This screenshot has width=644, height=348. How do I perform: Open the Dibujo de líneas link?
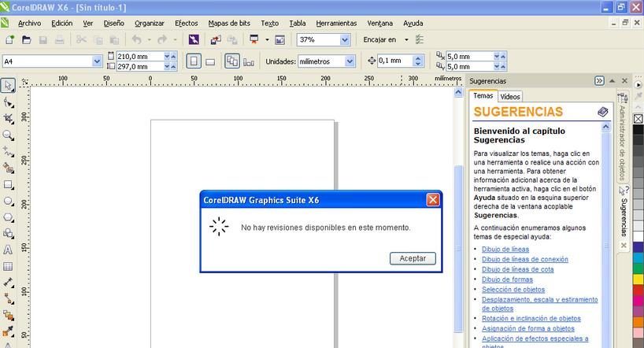click(505, 249)
